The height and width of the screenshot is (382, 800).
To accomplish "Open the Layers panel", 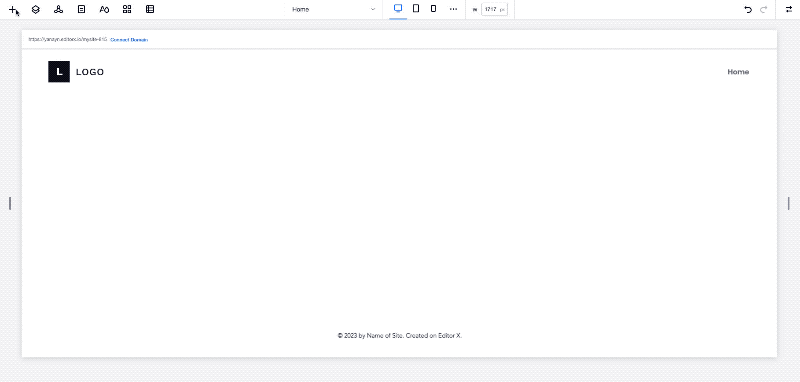I will coord(36,9).
